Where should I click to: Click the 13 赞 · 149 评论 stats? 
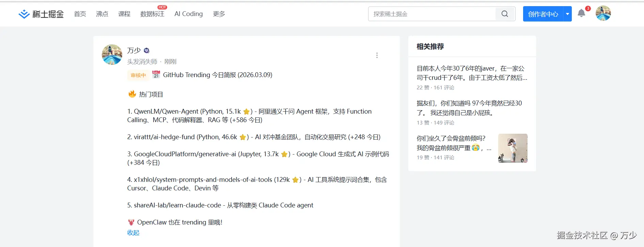tap(436, 123)
